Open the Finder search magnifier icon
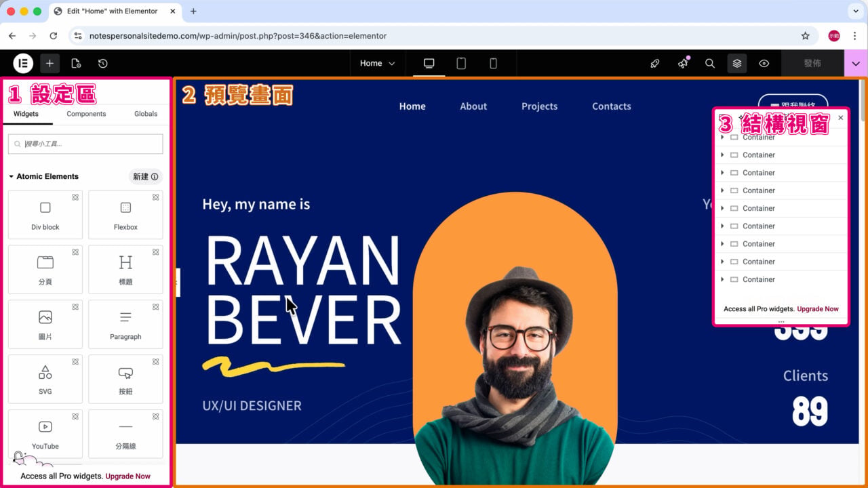 (x=710, y=63)
